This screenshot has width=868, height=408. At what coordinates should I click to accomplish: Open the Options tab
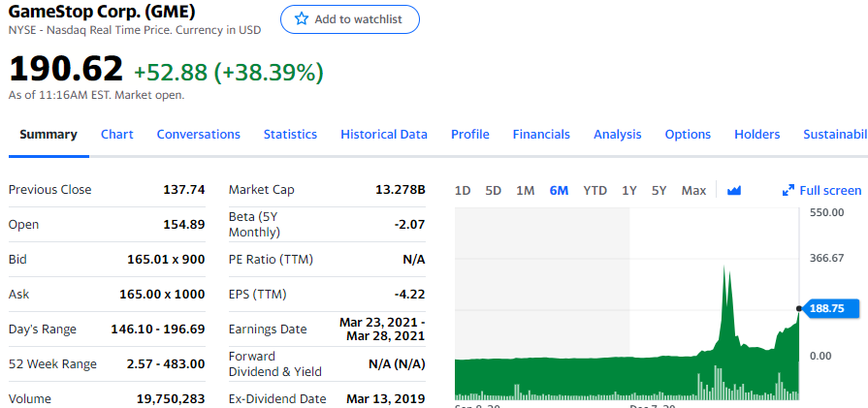click(688, 135)
